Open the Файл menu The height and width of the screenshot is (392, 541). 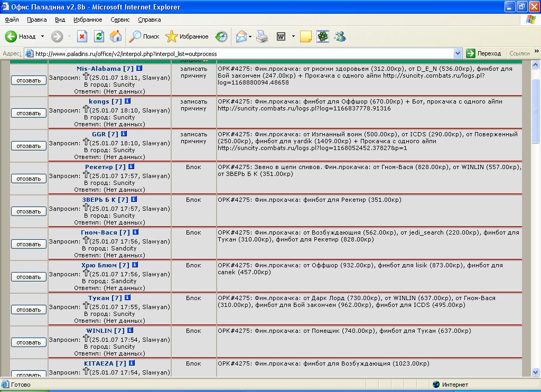click(x=12, y=20)
